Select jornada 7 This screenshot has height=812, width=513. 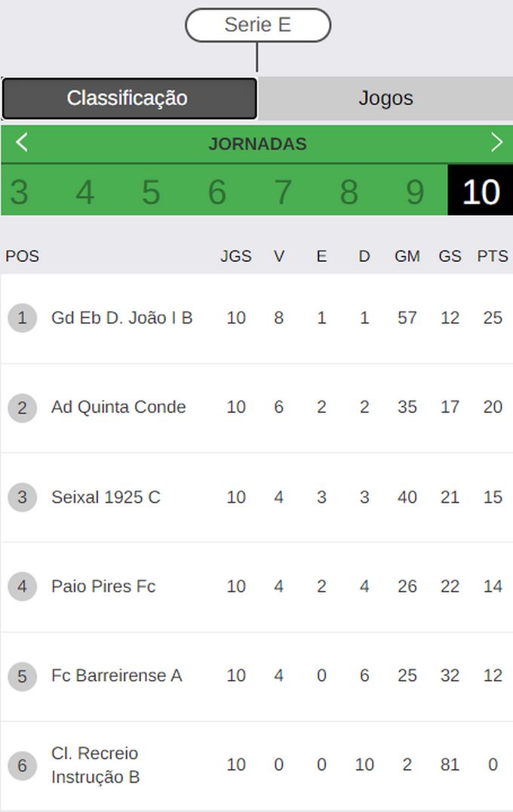coord(283,192)
